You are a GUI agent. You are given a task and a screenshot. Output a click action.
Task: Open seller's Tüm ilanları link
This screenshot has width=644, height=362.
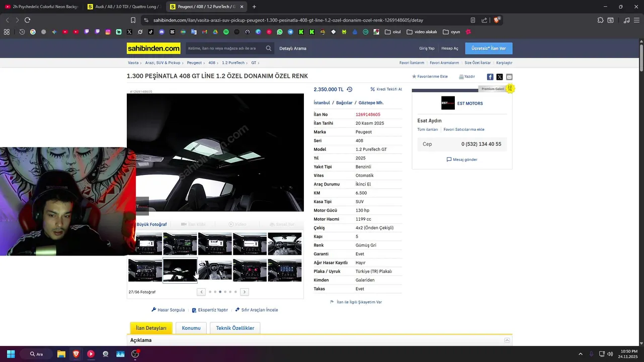[428, 129]
